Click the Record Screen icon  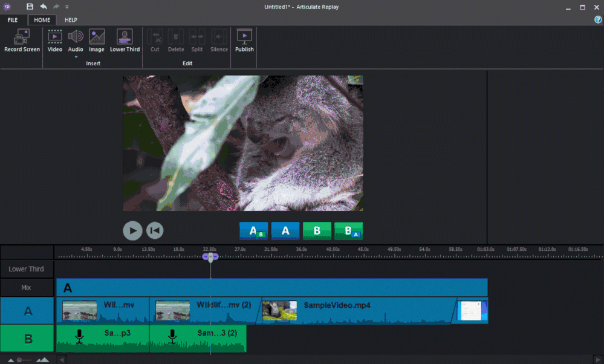pyautogui.click(x=22, y=37)
